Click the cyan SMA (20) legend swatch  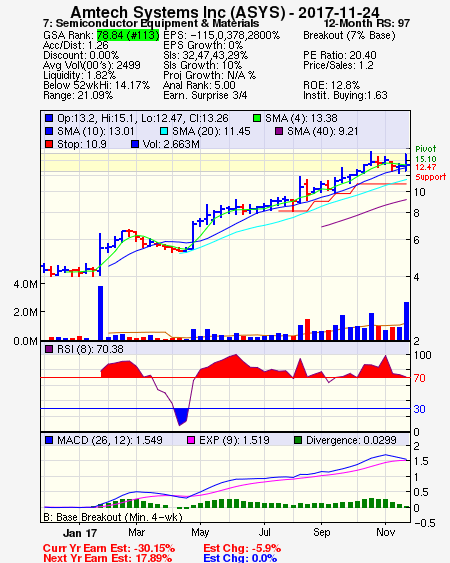point(164,131)
